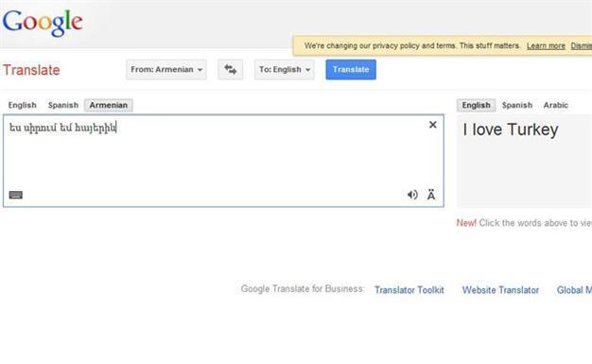Select English as source language tab
The height and width of the screenshot is (364, 592).
[x=23, y=105]
